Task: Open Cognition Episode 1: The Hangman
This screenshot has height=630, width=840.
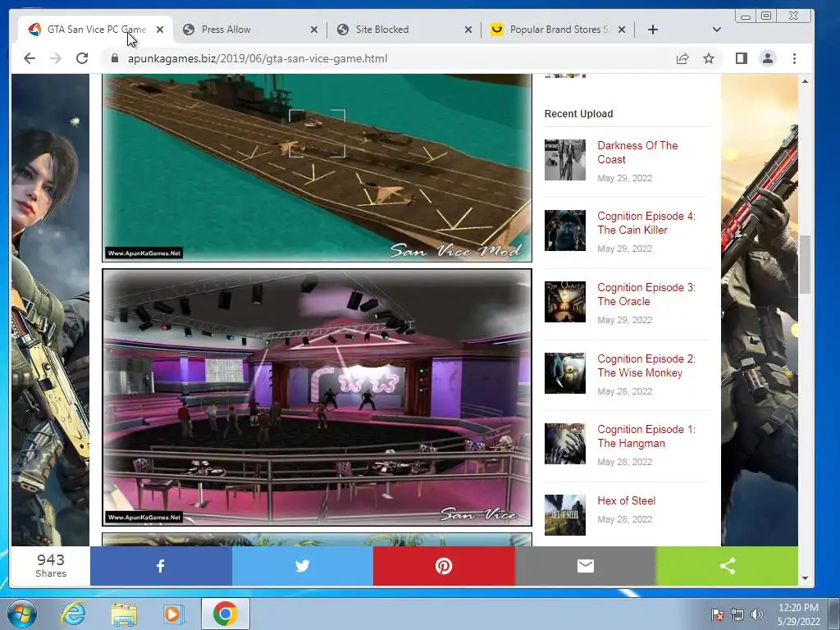Action: pyautogui.click(x=646, y=436)
